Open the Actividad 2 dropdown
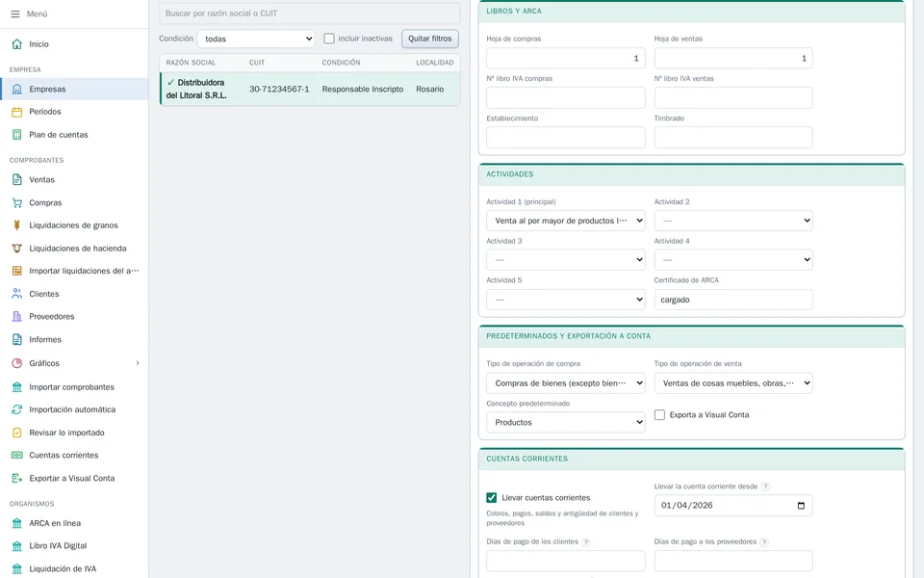Viewport: 924px width, 578px height. (733, 221)
